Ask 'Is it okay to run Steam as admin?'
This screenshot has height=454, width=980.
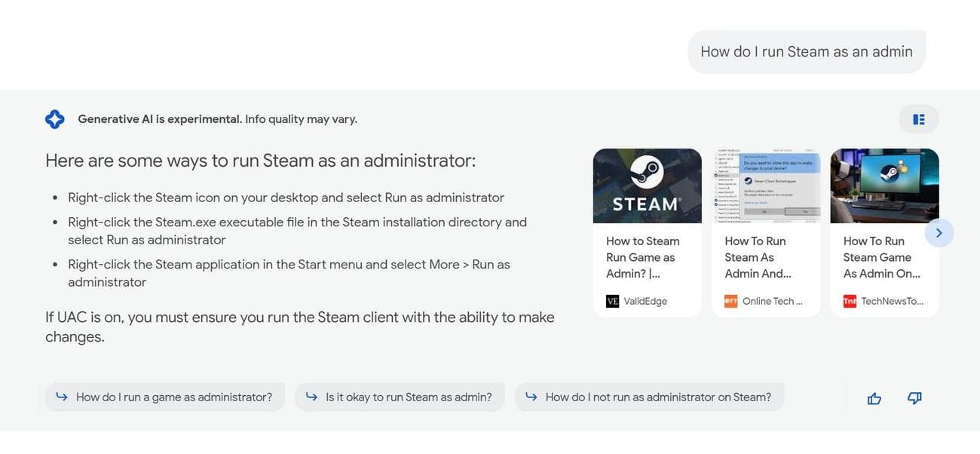(408, 397)
